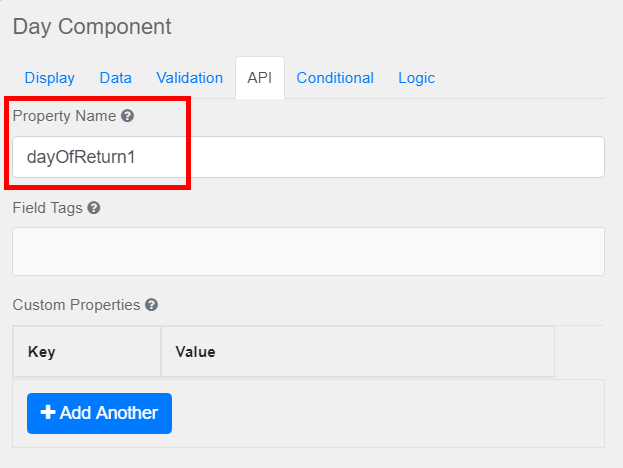Go to the Validation tab
Screen dimensions: 623x468
190,78
